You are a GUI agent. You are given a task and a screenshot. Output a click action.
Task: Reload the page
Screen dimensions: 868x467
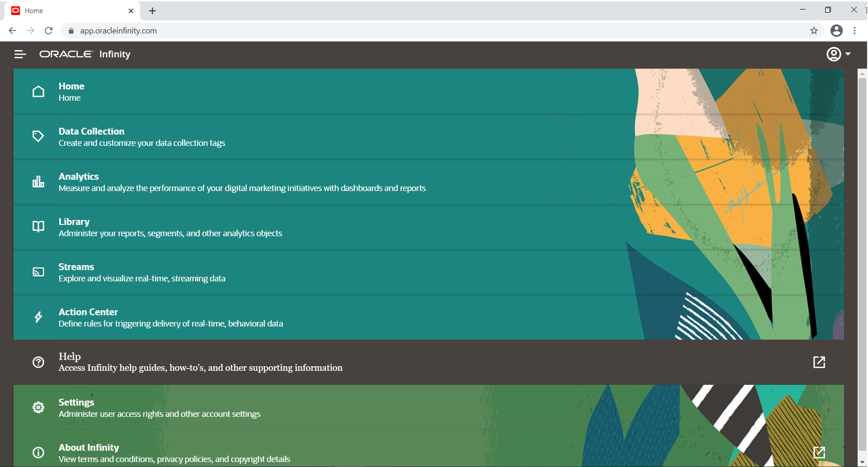[49, 31]
